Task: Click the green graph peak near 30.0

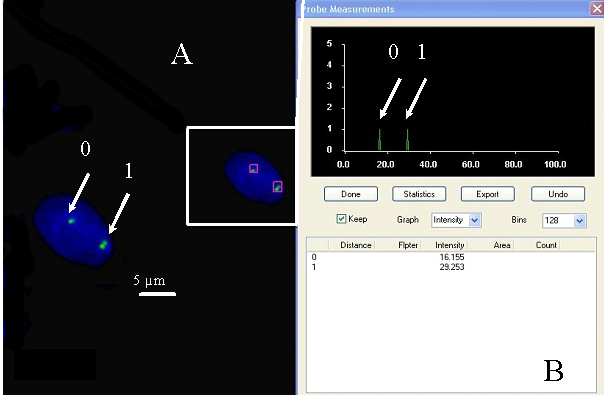Action: tap(408, 140)
